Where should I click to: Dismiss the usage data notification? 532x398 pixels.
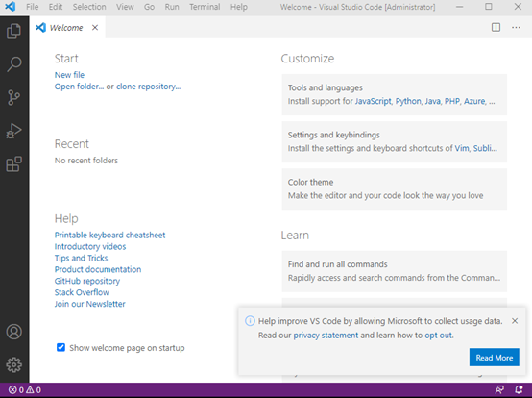(515, 321)
